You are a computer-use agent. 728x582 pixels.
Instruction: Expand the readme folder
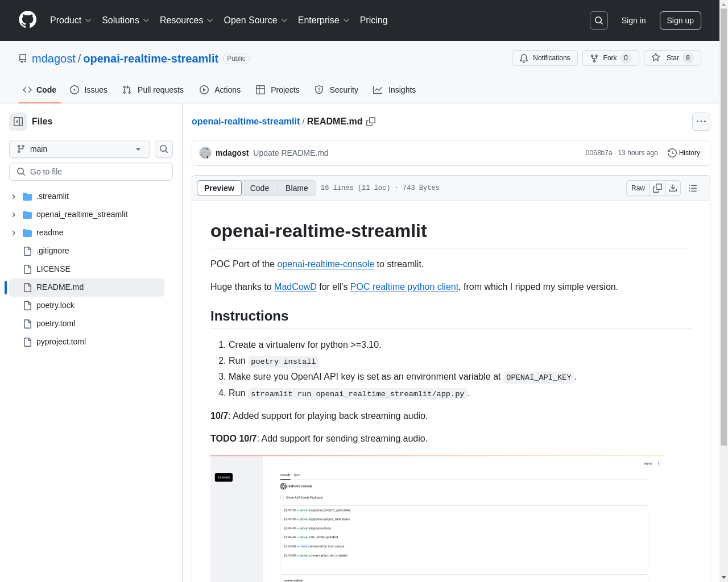click(x=14, y=232)
